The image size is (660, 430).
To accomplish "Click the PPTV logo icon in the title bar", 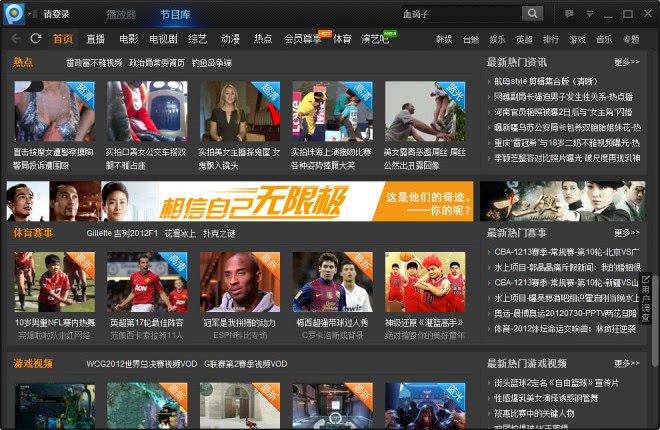I will pos(14,13).
